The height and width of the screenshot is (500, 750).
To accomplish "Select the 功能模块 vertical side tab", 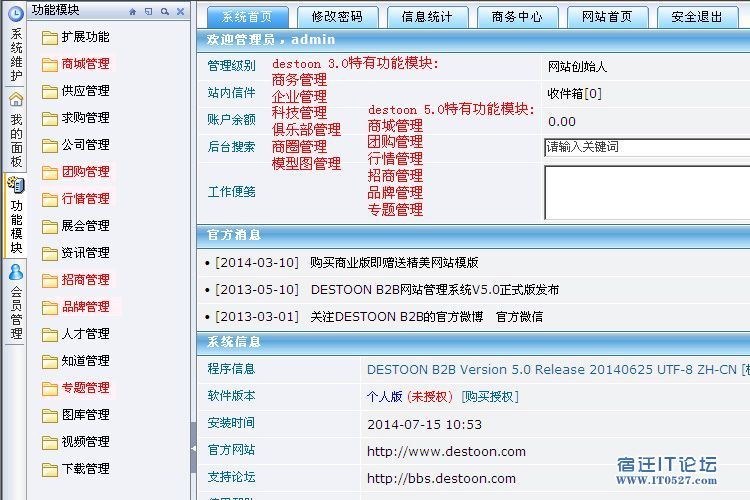I will (16, 216).
